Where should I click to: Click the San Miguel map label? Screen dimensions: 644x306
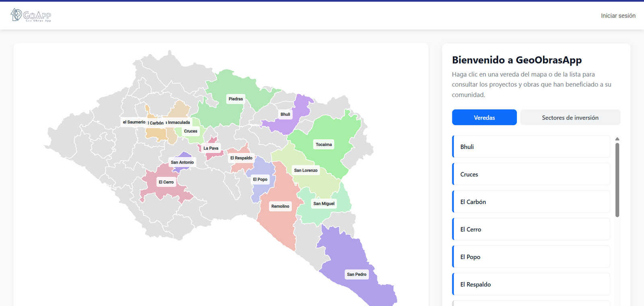pyautogui.click(x=324, y=204)
